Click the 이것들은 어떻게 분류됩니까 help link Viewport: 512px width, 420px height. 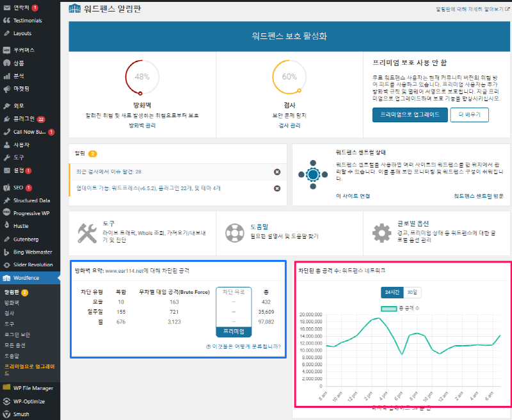[x=243, y=346]
